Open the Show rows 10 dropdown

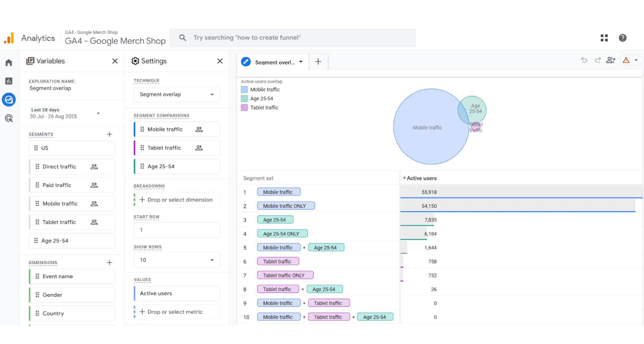177,260
